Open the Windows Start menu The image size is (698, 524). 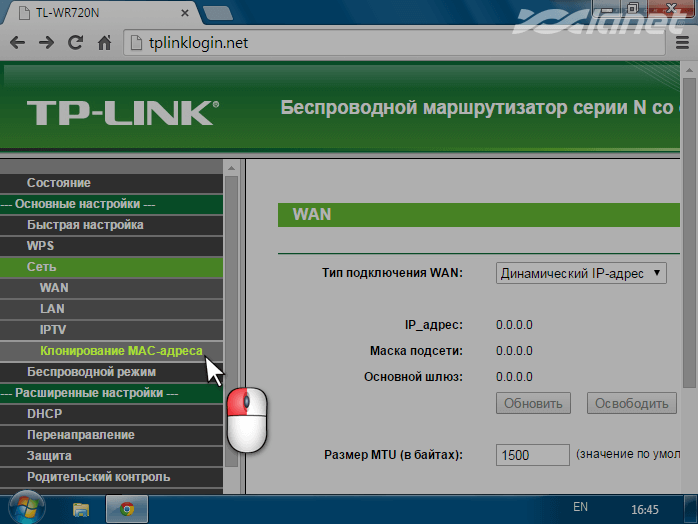[x=19, y=508]
